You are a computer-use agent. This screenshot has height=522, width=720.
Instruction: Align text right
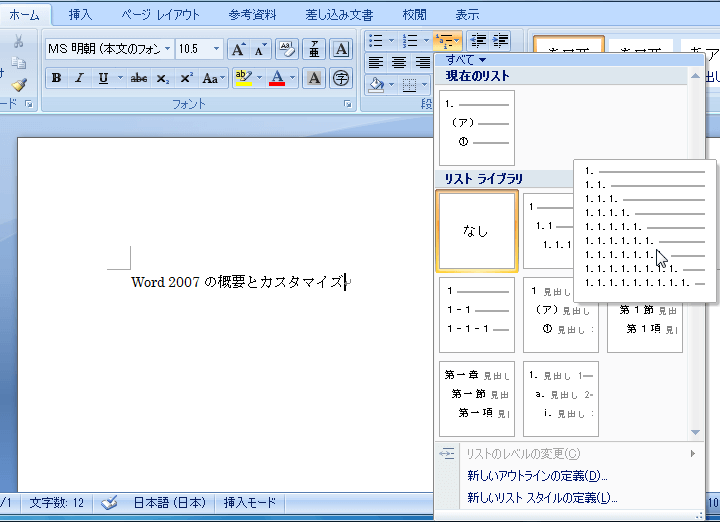pyautogui.click(x=422, y=62)
